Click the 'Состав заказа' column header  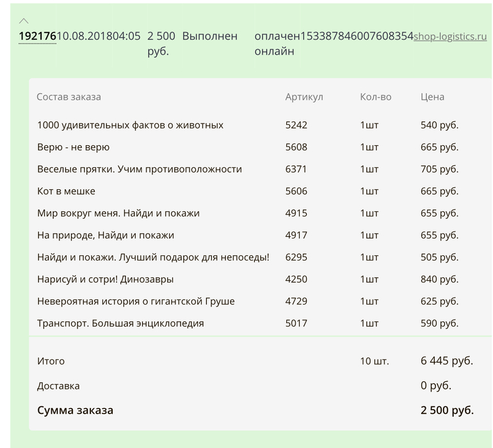[x=69, y=97]
